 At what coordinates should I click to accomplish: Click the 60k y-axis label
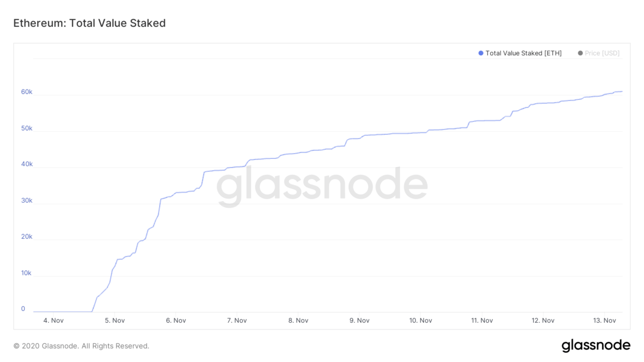27,92
